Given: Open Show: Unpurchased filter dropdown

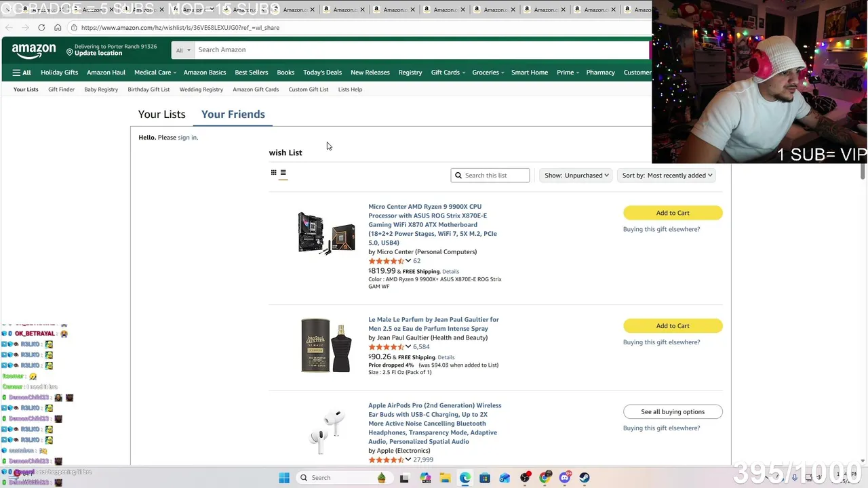Looking at the screenshot, I should click(x=576, y=176).
